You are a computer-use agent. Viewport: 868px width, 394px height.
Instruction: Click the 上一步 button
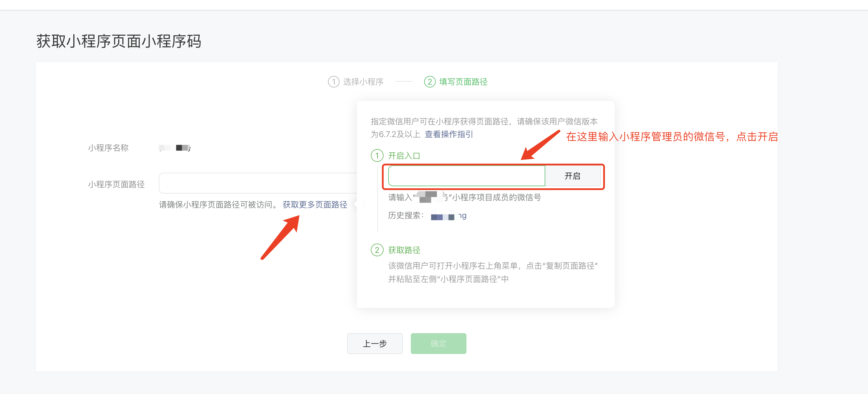coord(374,343)
